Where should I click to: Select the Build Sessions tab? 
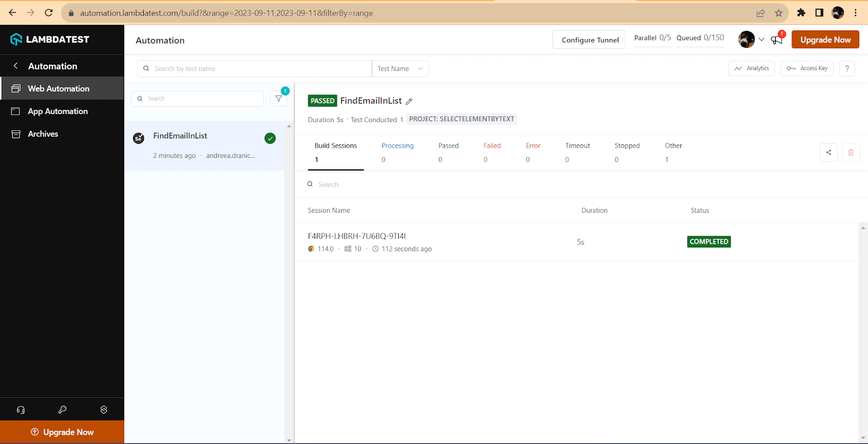(x=336, y=153)
